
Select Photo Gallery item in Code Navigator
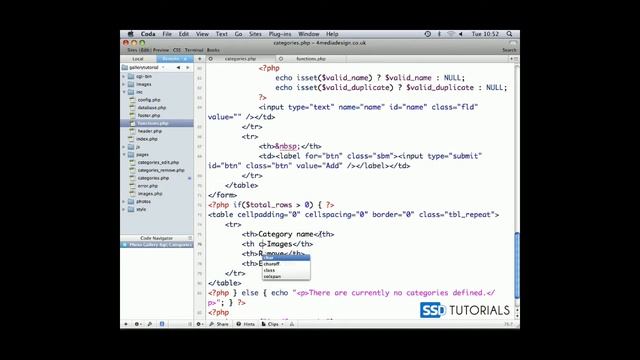pos(157,245)
